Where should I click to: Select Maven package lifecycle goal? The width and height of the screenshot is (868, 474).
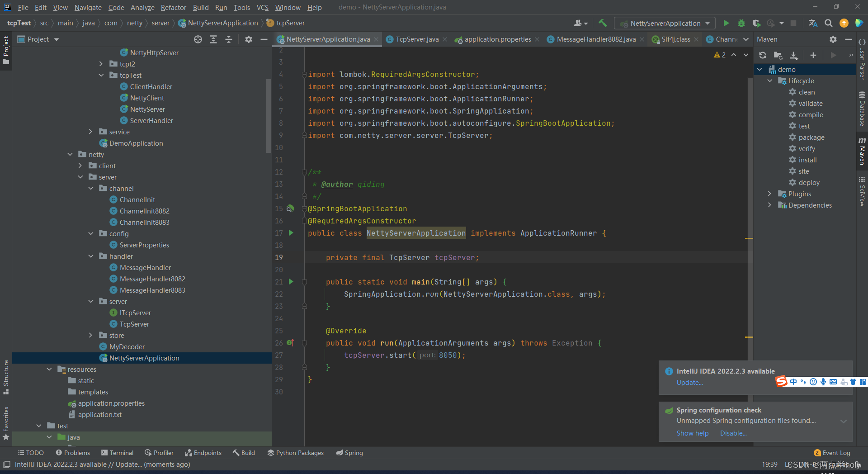[x=811, y=137]
